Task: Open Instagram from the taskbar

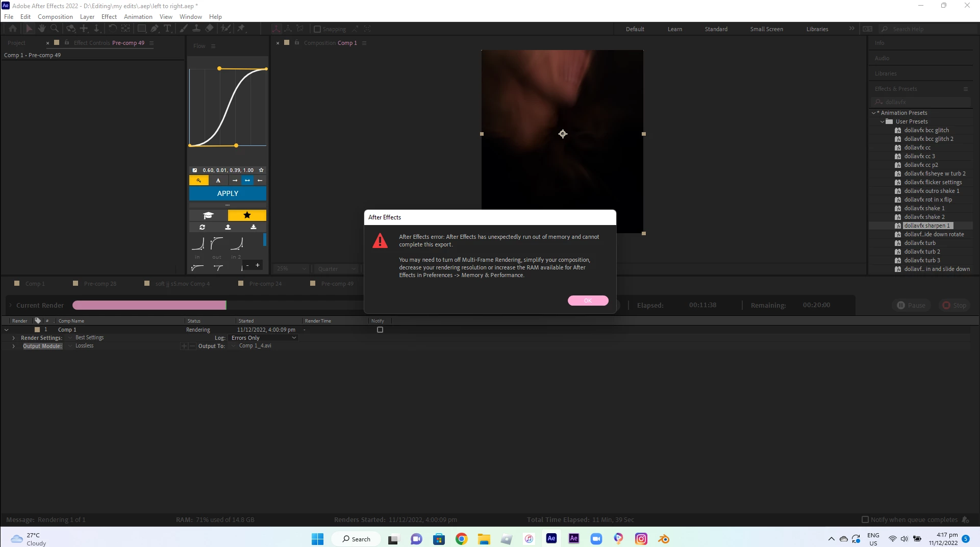Action: (641, 539)
